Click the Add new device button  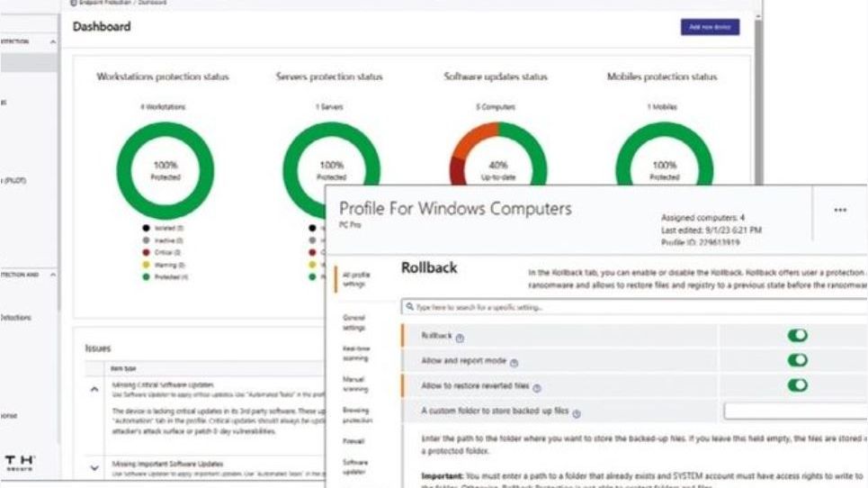click(x=710, y=27)
